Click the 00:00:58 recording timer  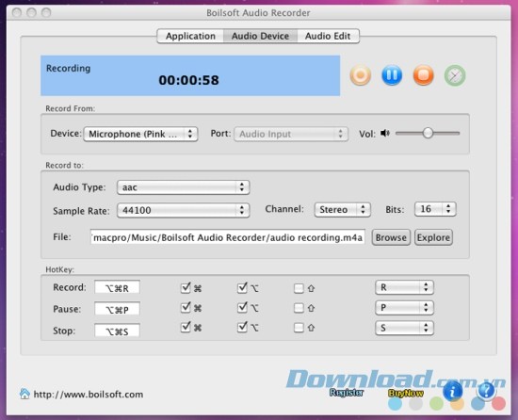tap(188, 80)
